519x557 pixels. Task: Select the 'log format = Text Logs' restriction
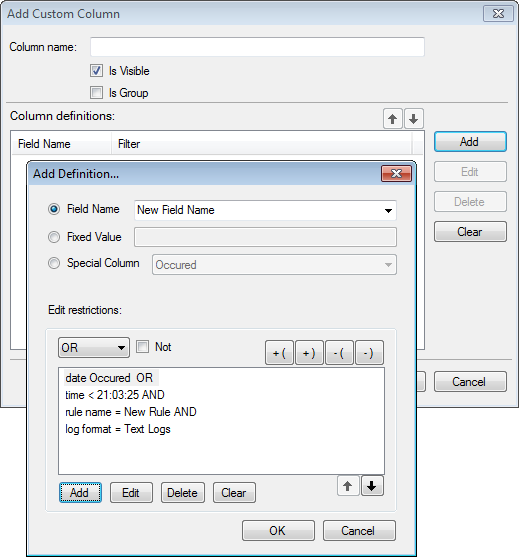[x=118, y=429]
